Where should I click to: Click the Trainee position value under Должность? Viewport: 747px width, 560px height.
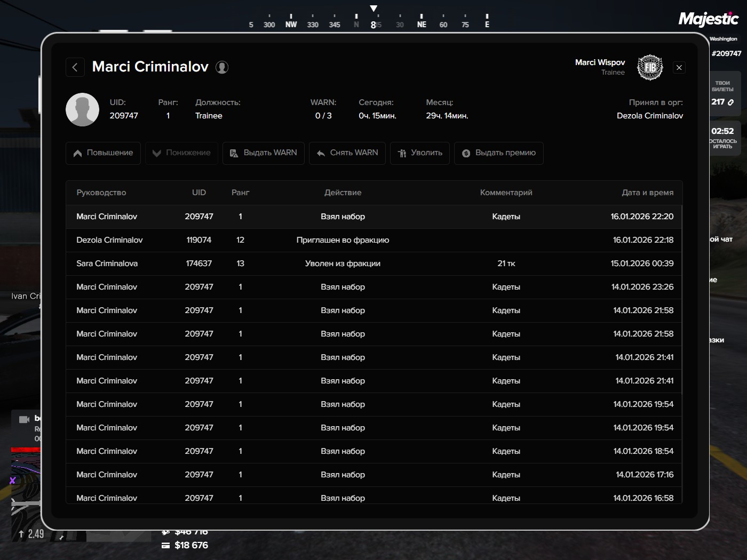pos(209,116)
